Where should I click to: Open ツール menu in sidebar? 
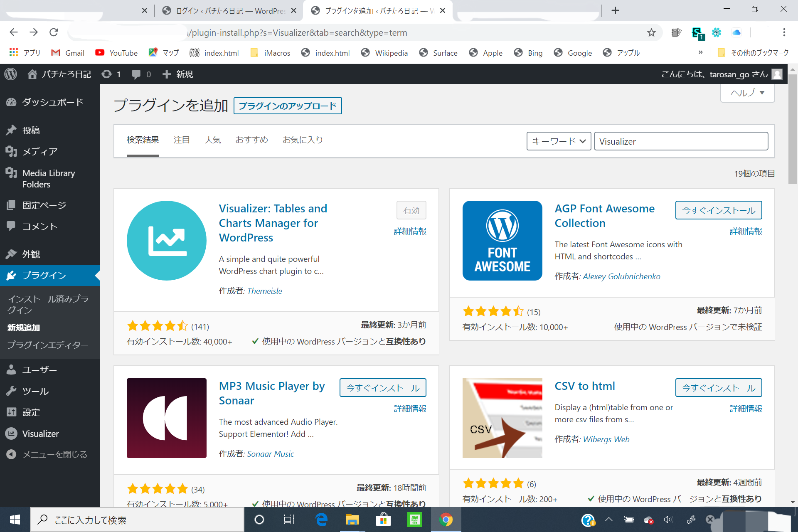click(50, 391)
